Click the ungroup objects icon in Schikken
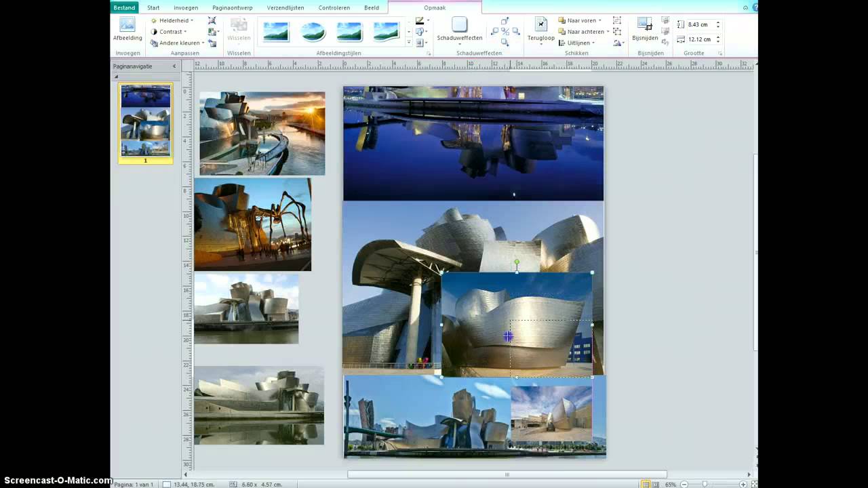 coord(616,32)
